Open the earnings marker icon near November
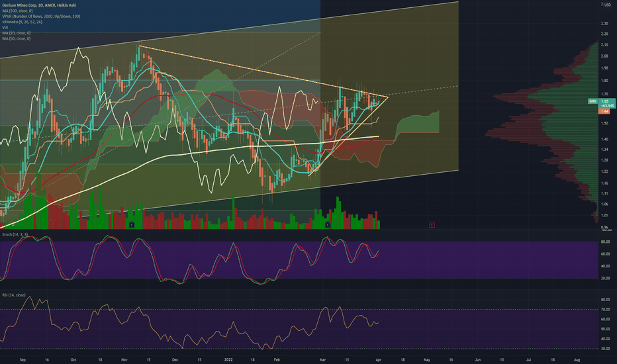 coord(132,225)
